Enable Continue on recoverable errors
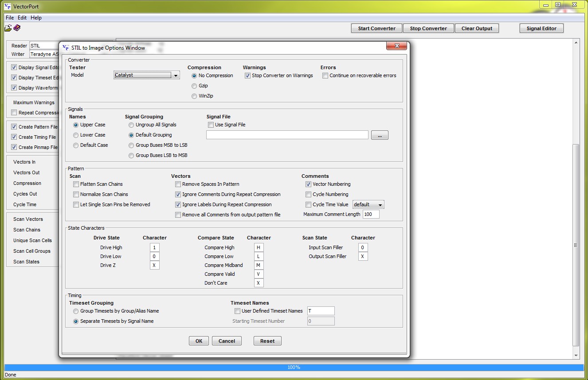This screenshot has height=380, width=588. (x=325, y=76)
